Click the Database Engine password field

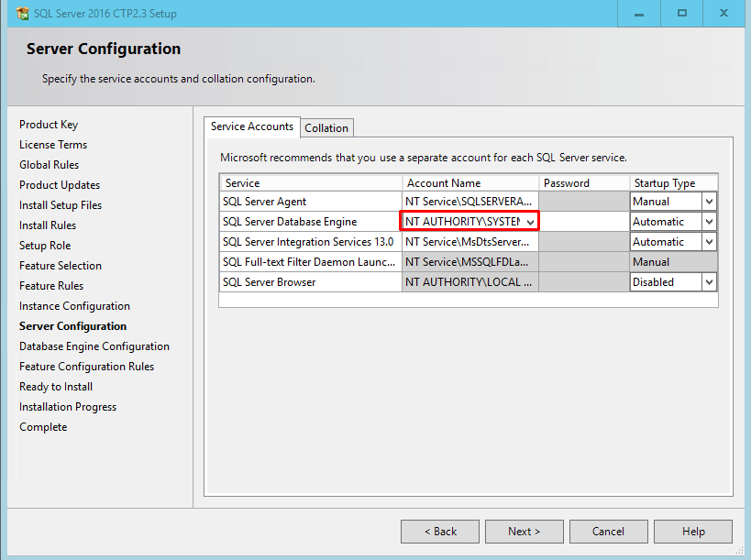click(584, 222)
